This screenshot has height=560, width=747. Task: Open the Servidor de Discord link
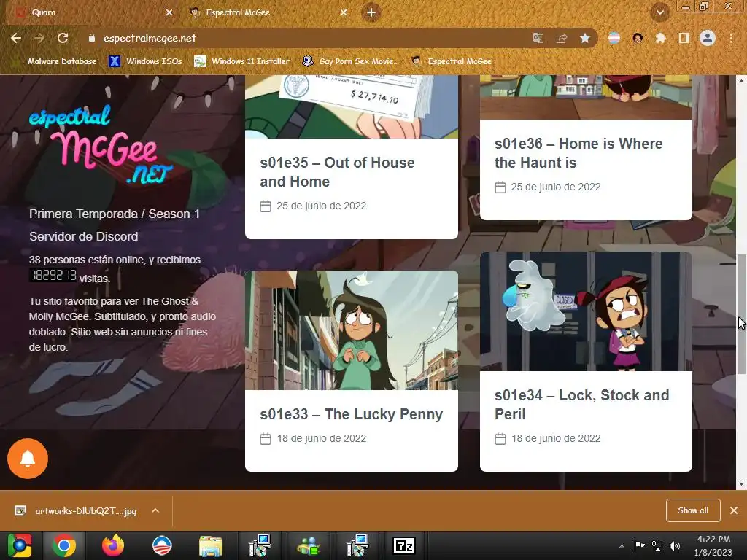[83, 236]
